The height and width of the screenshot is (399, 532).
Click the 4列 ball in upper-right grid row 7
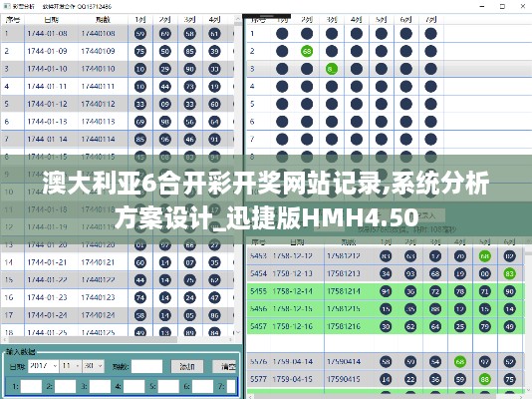357,140
